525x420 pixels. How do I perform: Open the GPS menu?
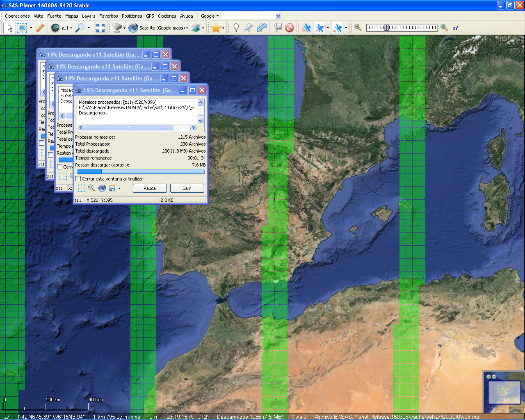coord(150,16)
